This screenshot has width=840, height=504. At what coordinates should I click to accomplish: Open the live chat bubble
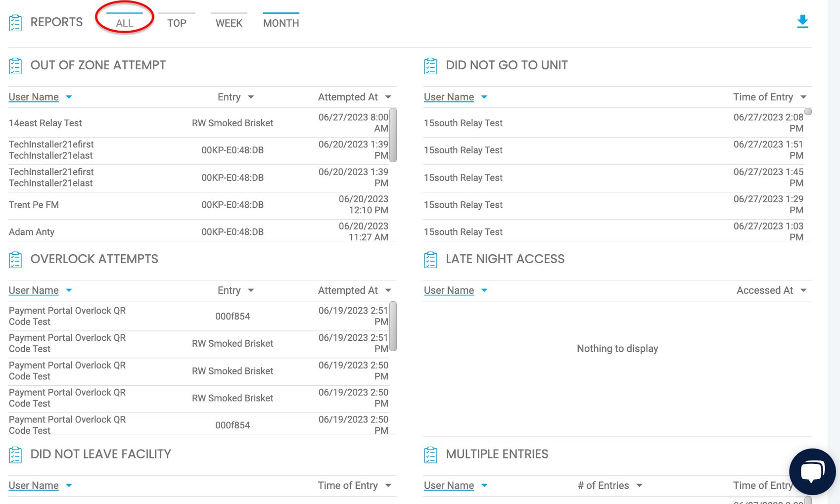[x=812, y=470]
